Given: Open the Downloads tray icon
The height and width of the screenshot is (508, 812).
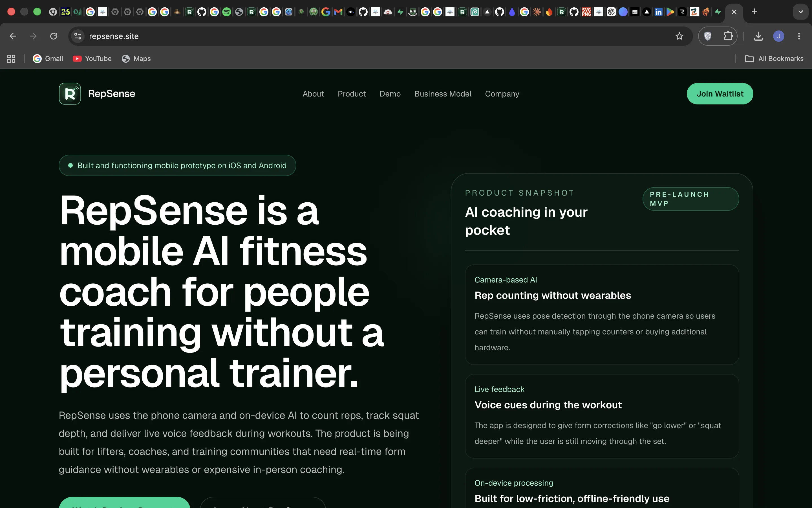Looking at the screenshot, I should point(758,36).
